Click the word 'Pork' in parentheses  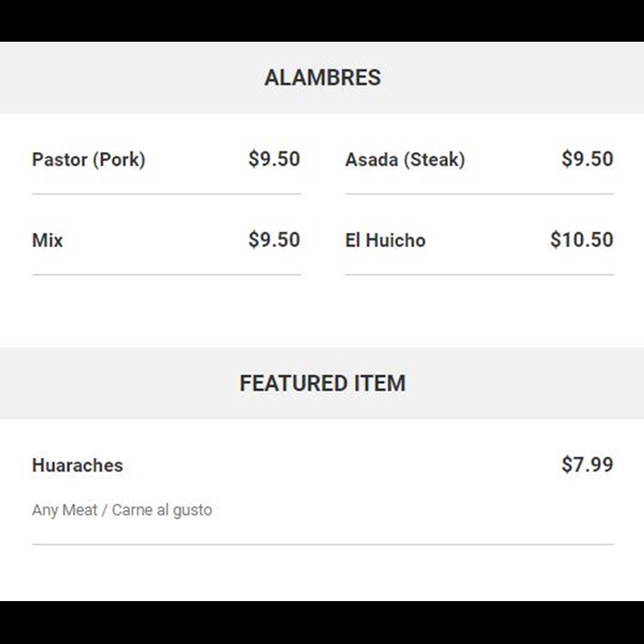[x=119, y=160]
